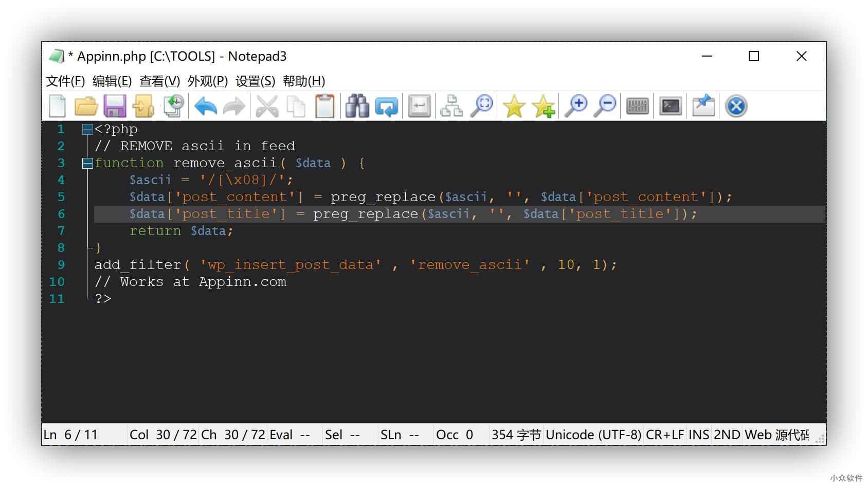Paste clipboard contents via the clipboard icon
Viewport: 868px width, 487px height.
(325, 105)
